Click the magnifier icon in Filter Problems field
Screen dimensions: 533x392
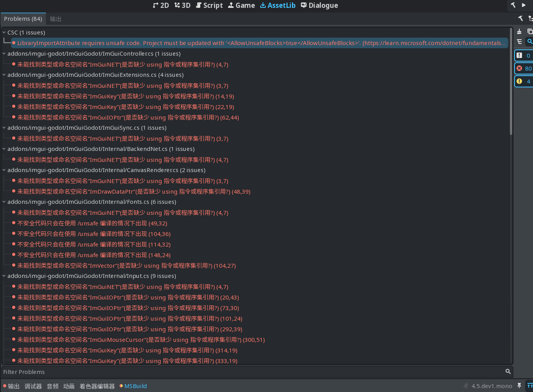(x=508, y=372)
